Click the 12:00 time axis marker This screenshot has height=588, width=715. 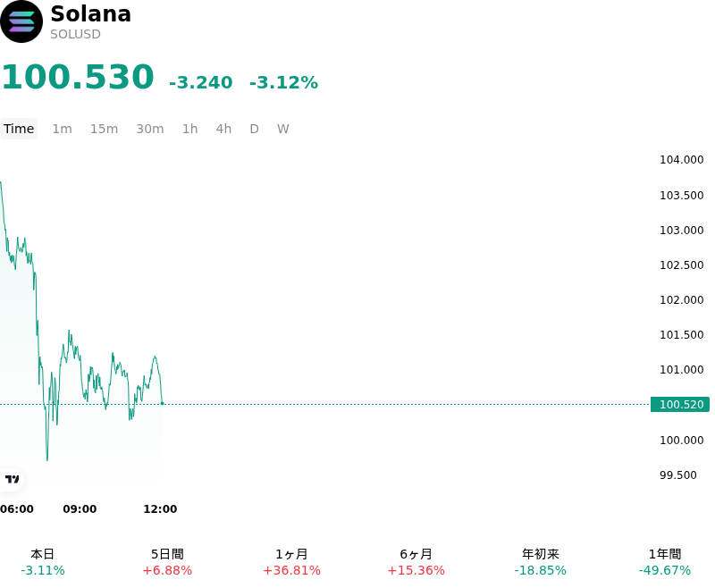point(160,508)
